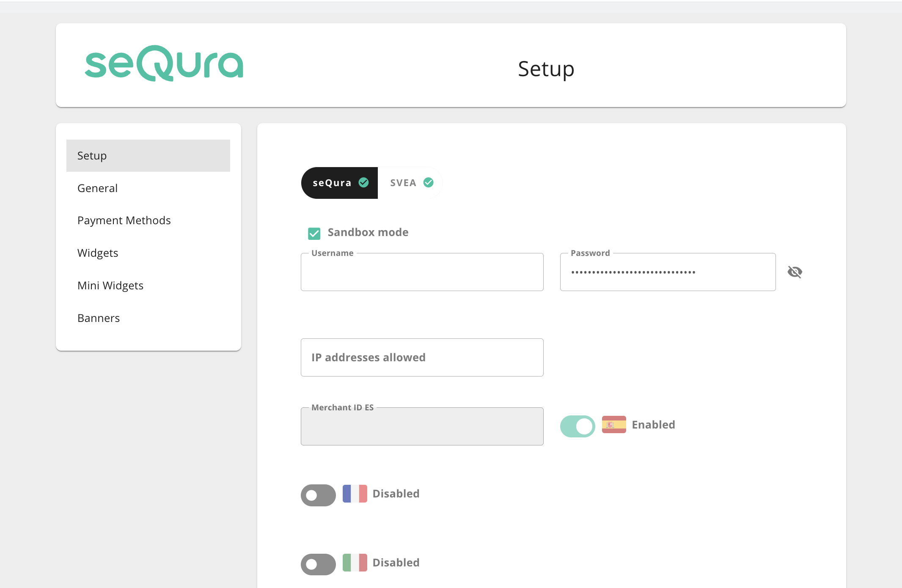The image size is (902, 588).
Task: Navigate to Mini Widgets page
Action: click(x=148, y=286)
